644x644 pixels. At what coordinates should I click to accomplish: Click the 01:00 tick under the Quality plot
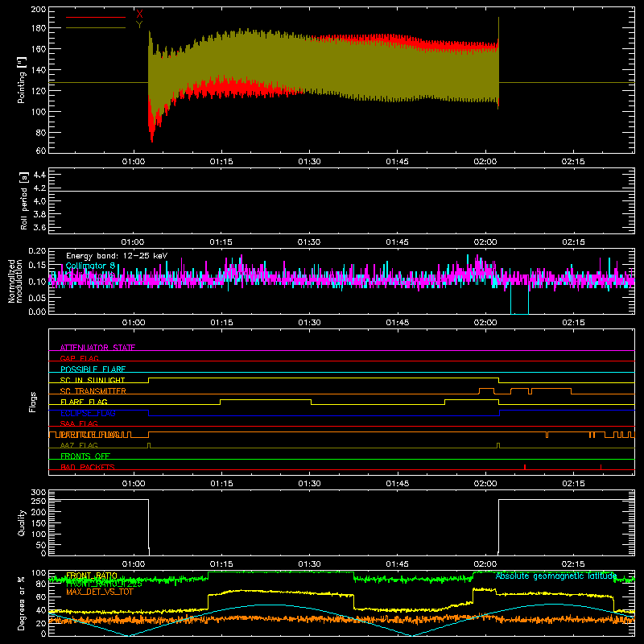134,564
